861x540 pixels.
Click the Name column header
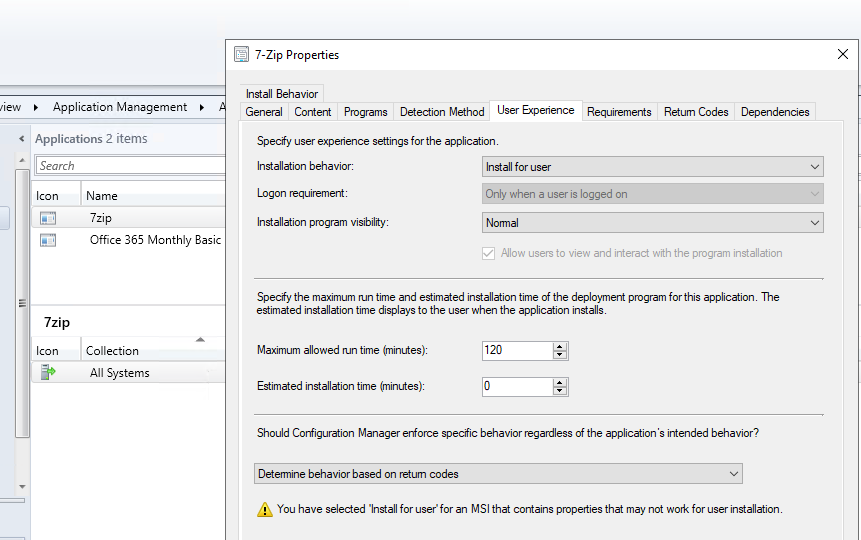pyautogui.click(x=153, y=196)
